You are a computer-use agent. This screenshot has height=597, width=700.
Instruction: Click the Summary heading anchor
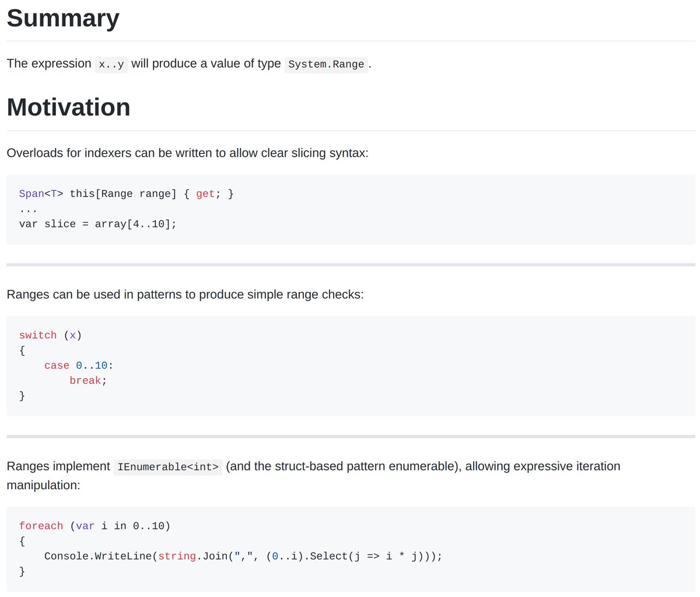(62, 17)
